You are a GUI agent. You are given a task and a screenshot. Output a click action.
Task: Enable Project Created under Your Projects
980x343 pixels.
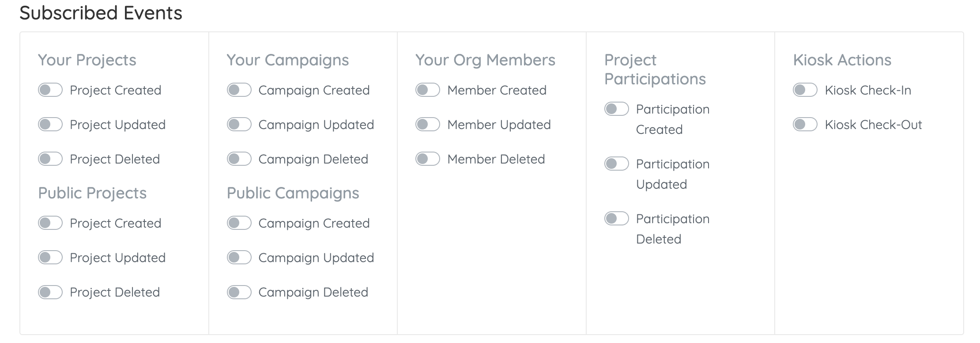pyautogui.click(x=50, y=90)
